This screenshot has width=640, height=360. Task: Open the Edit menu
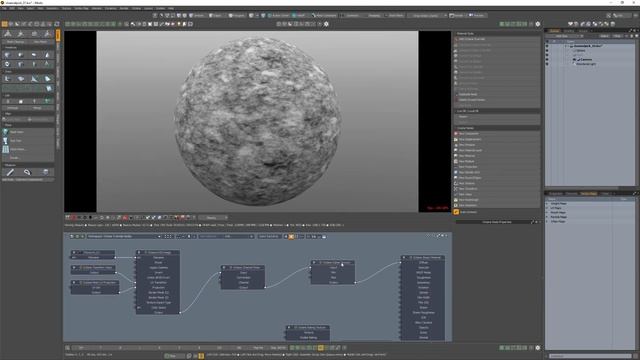[12, 8]
